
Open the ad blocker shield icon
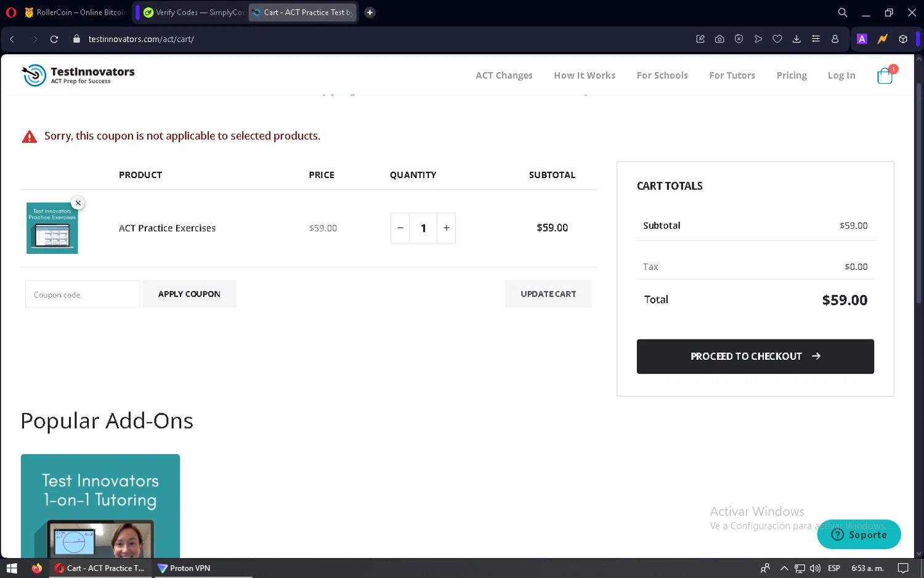(739, 39)
